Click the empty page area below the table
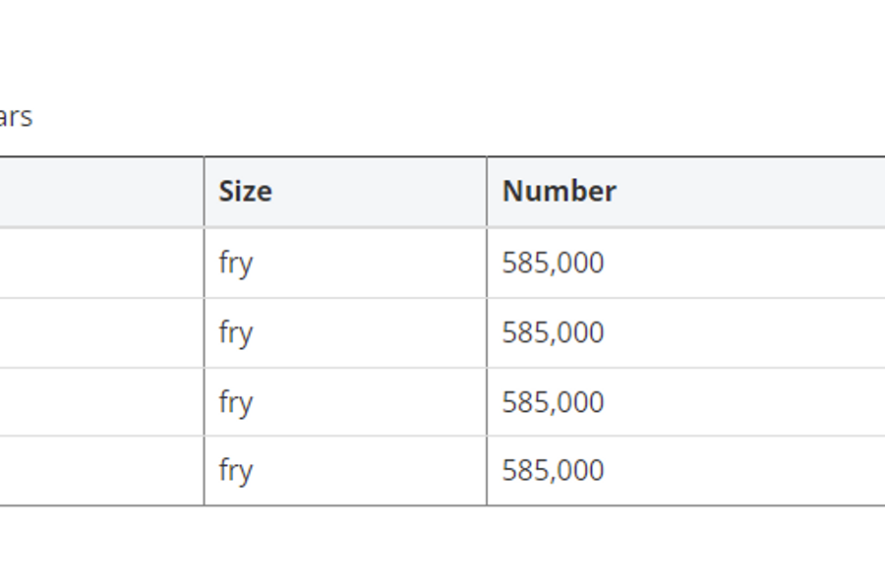Image resolution: width=885 pixels, height=588 pixels. (442, 548)
